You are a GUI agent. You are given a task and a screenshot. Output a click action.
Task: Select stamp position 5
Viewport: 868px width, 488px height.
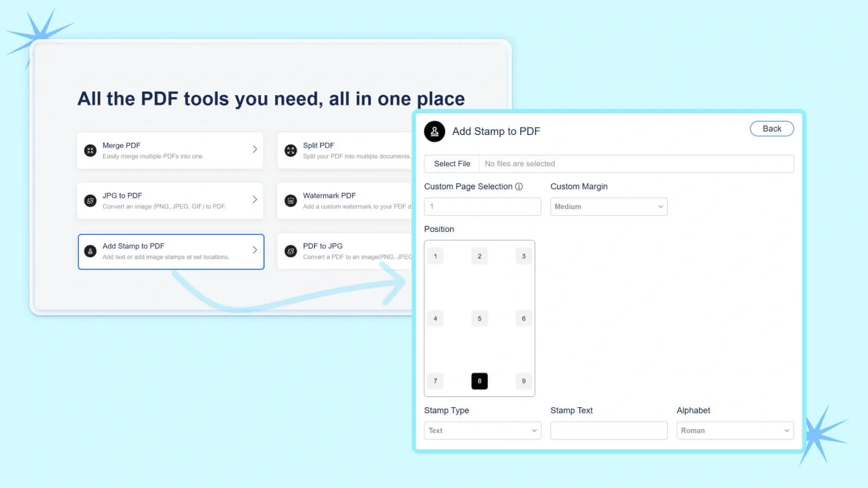tap(479, 319)
